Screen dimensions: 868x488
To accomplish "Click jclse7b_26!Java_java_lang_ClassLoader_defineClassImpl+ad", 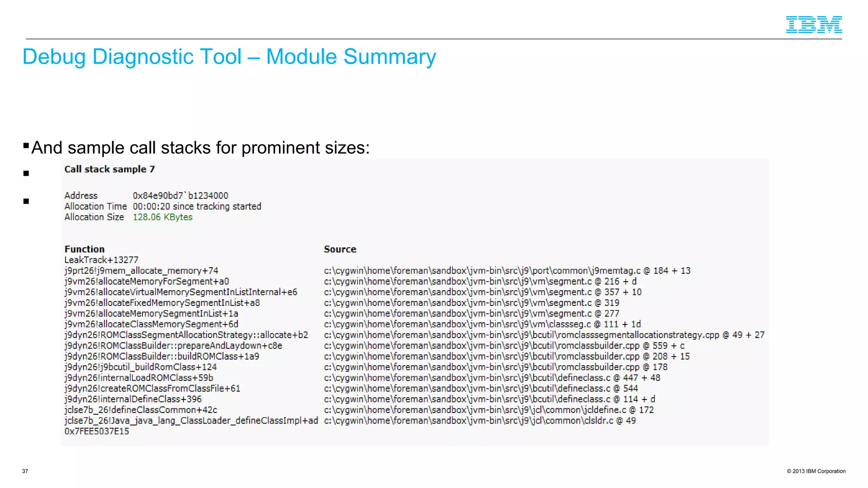I will point(191,421).
